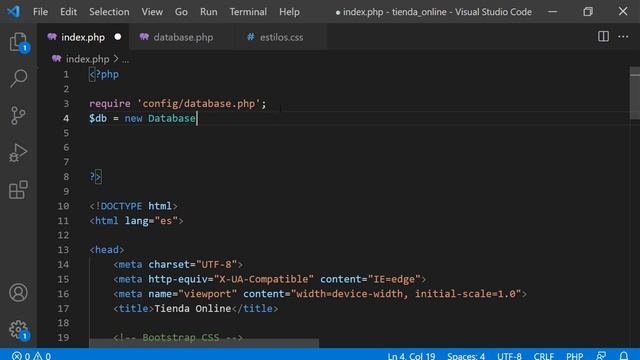Click the VS Code logo icon
This screenshot has width=640, height=360.
click(13, 11)
